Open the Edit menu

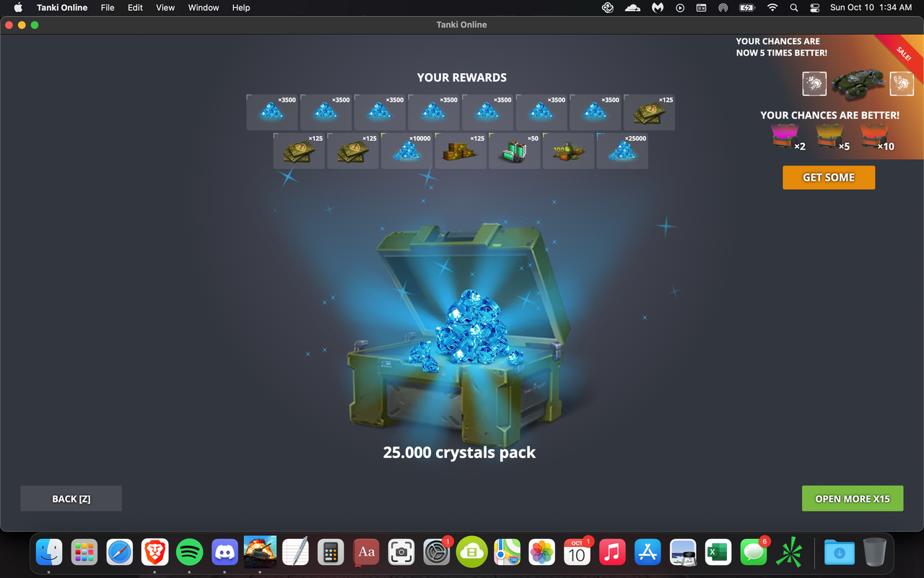[135, 7]
